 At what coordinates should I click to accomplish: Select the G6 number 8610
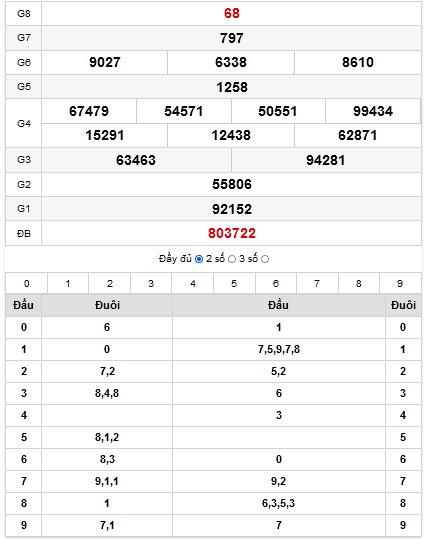[358, 62]
